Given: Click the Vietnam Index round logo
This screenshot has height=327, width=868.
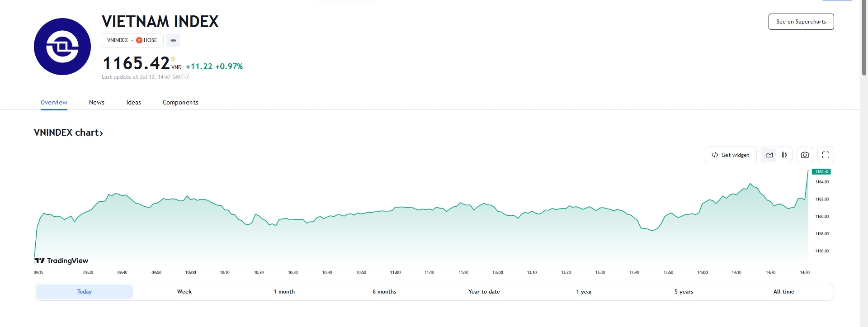Looking at the screenshot, I should 62,47.
